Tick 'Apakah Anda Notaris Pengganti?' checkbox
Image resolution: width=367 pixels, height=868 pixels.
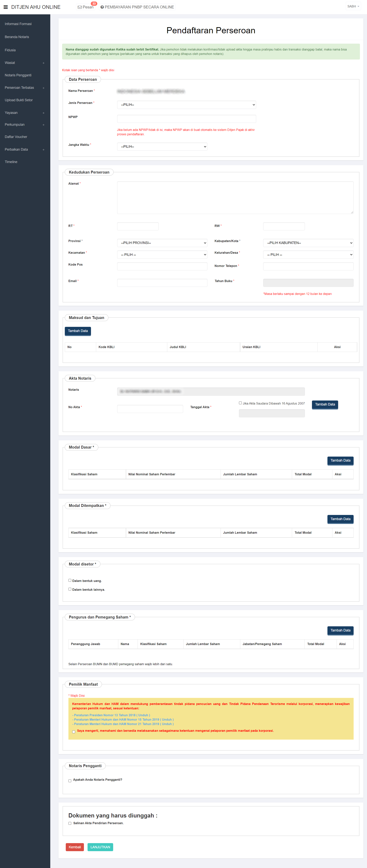[70, 781]
